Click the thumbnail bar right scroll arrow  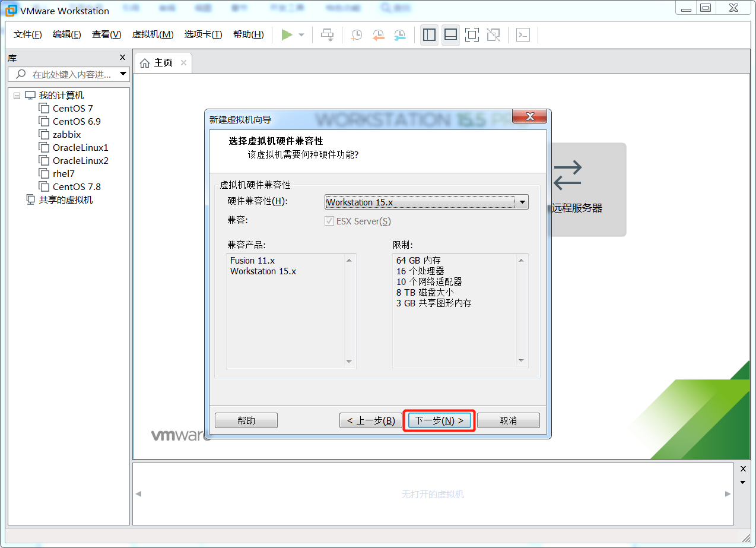click(728, 494)
